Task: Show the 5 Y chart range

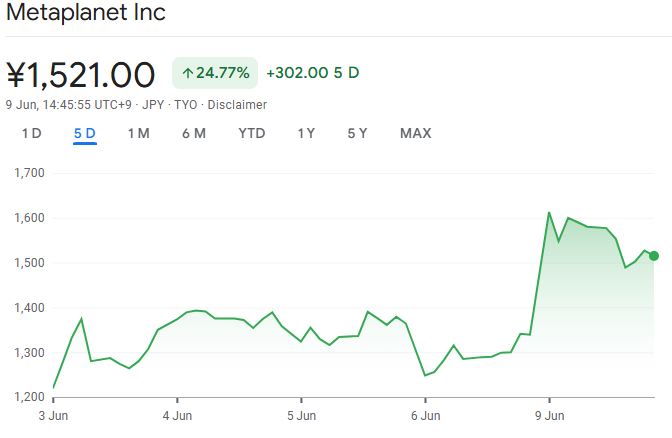Action: pos(357,133)
